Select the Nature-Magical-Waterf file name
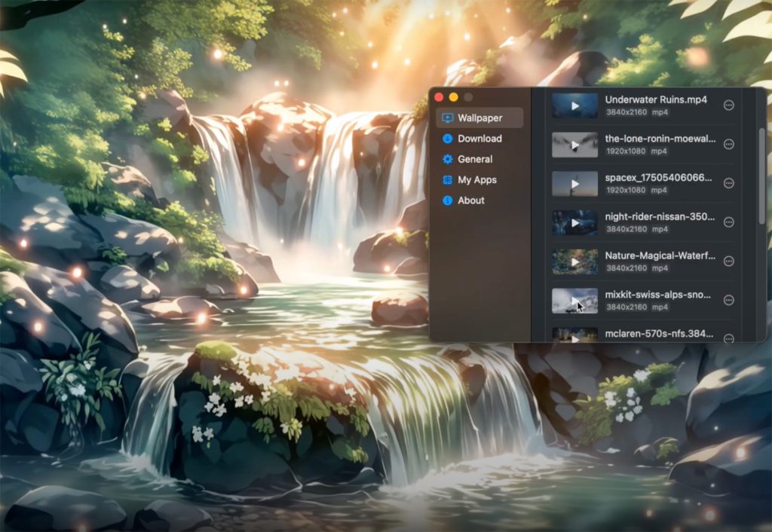 pos(660,255)
